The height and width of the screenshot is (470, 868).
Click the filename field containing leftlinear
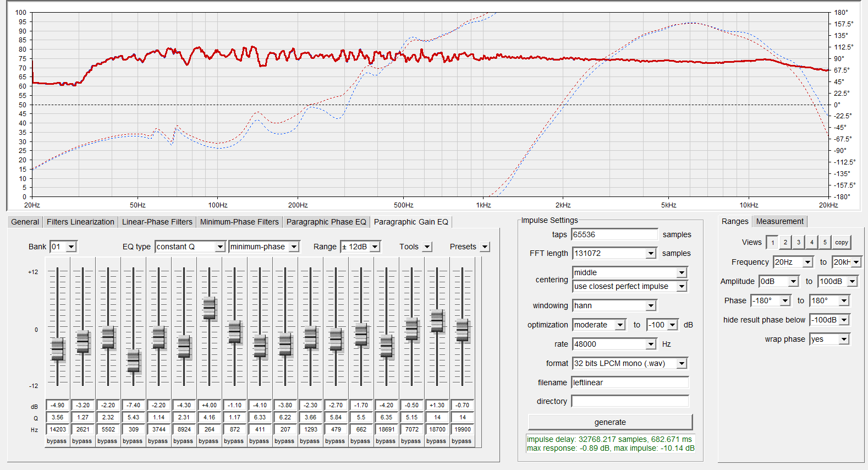click(x=630, y=382)
